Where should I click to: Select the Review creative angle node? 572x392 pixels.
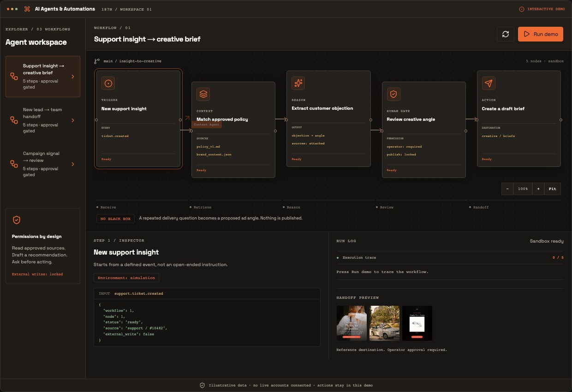coord(423,130)
